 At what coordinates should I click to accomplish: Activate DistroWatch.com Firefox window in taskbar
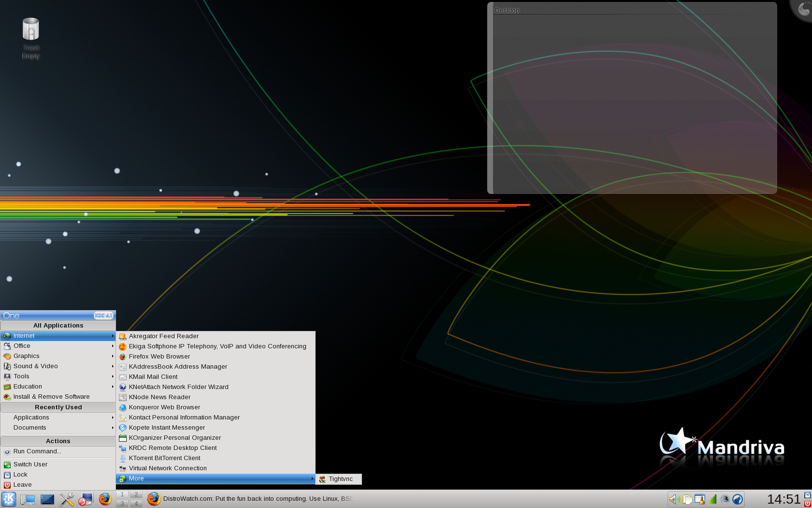click(250, 499)
